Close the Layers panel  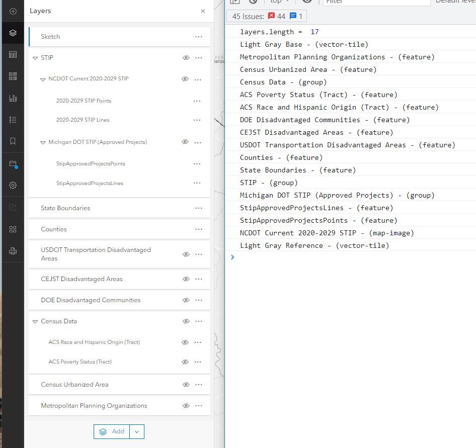pyautogui.click(x=203, y=11)
